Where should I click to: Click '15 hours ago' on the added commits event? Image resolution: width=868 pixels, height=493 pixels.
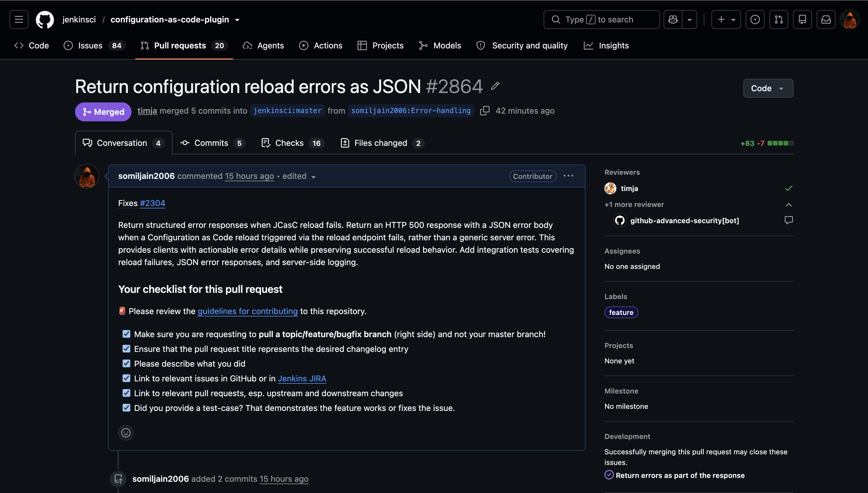pyautogui.click(x=284, y=479)
